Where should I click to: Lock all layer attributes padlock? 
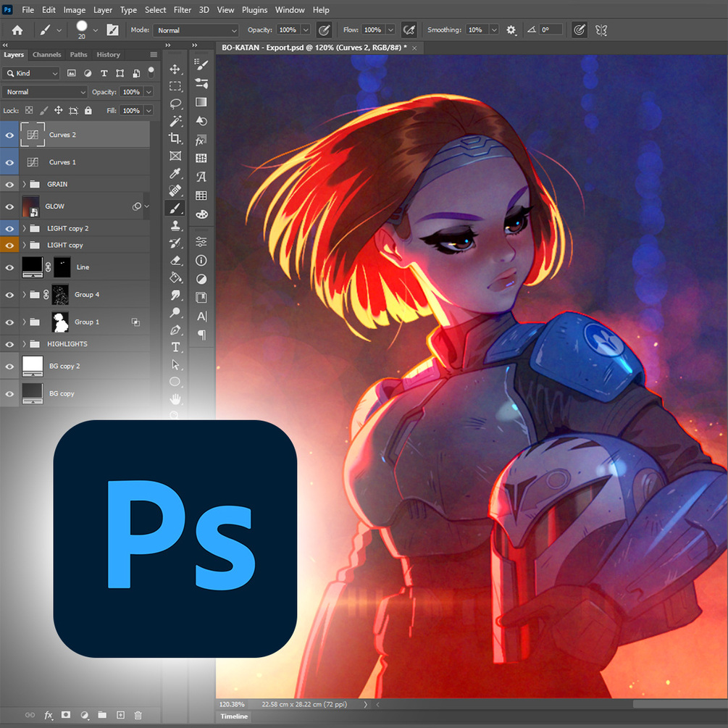click(x=88, y=111)
